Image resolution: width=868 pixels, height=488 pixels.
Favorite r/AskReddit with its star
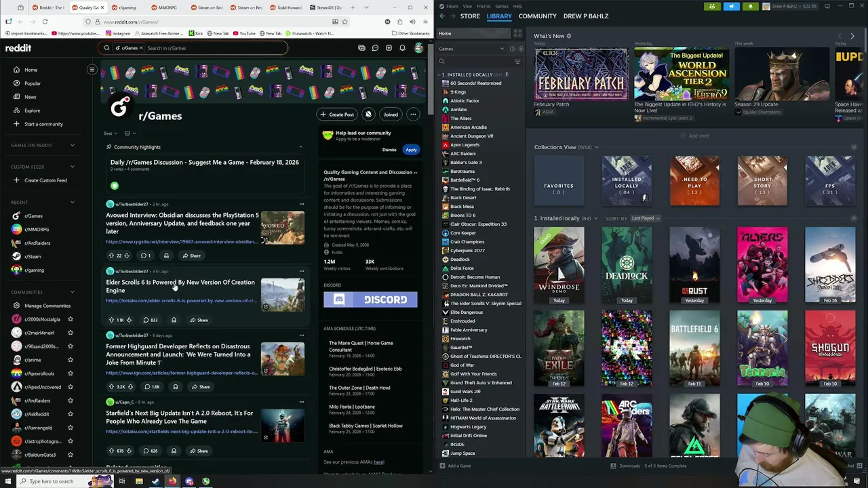click(x=70, y=414)
